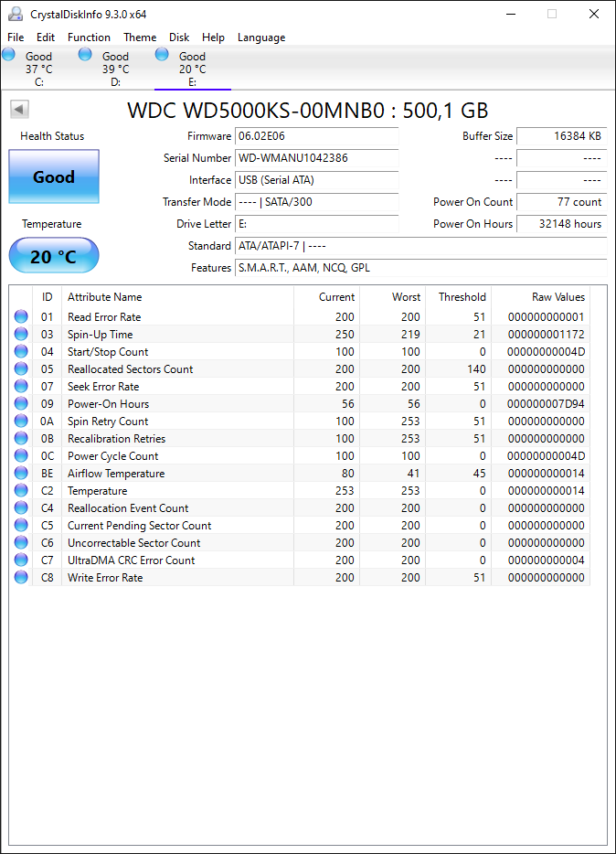This screenshot has width=616, height=854.
Task: Select the E: drive status orb
Action: click(x=162, y=55)
